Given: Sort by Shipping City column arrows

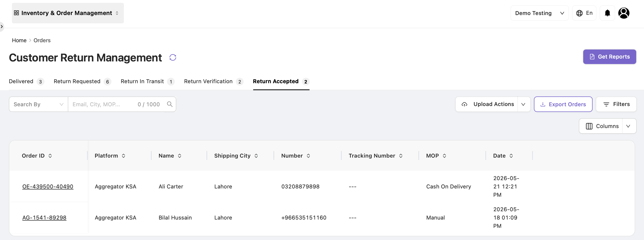Looking at the screenshot, I should [x=256, y=156].
